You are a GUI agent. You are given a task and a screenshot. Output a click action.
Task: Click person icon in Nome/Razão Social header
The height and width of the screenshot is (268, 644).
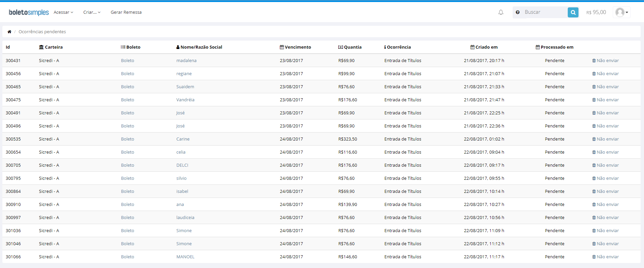[x=178, y=47]
